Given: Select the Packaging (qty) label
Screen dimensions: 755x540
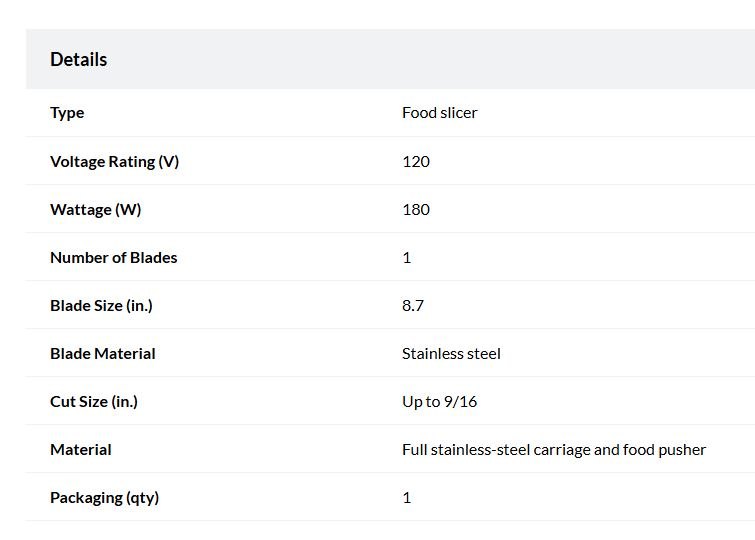Looking at the screenshot, I should 104,498.
